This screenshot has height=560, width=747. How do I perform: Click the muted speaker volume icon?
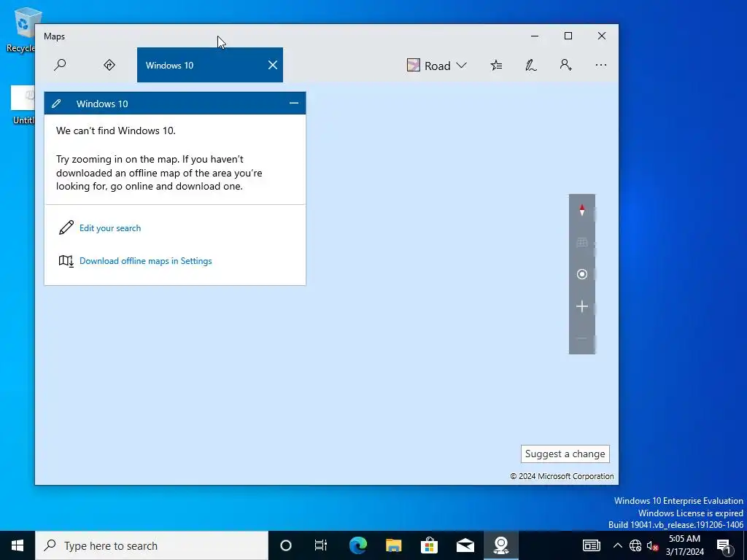tap(652, 545)
